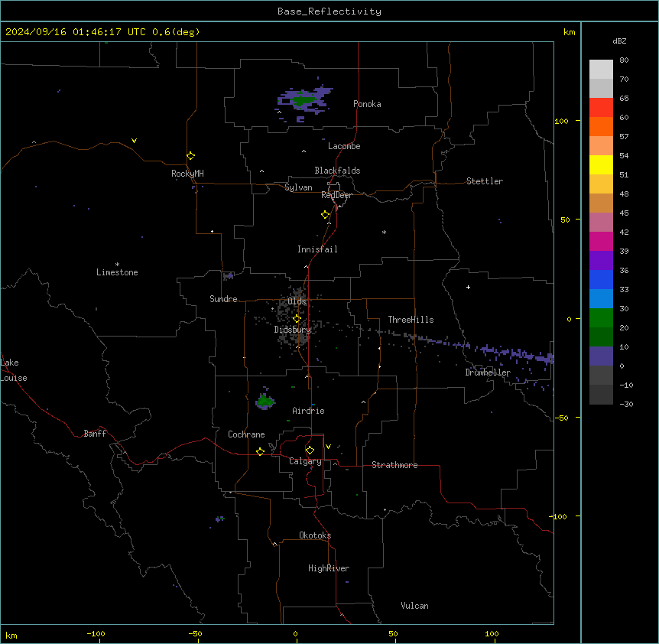Select the red 65-60 dBZ legend swatch
The image size is (659, 644).
(x=601, y=107)
